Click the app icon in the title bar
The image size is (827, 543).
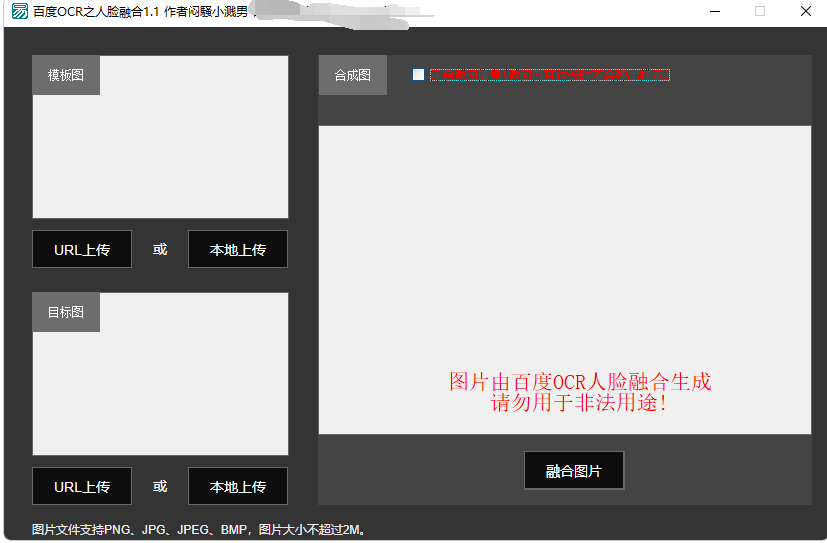pos(20,11)
